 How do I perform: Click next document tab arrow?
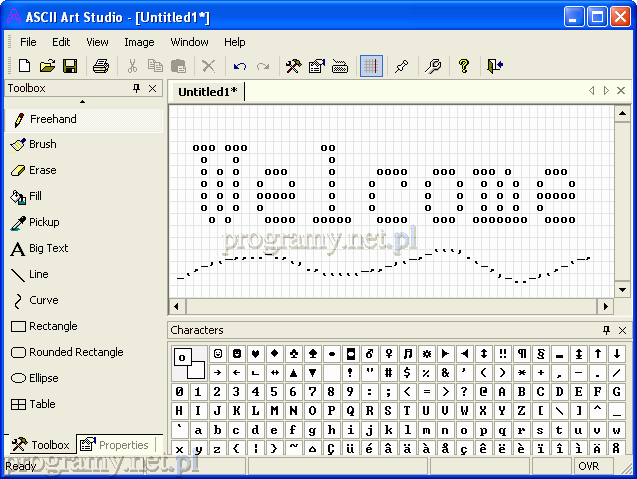[x=606, y=91]
